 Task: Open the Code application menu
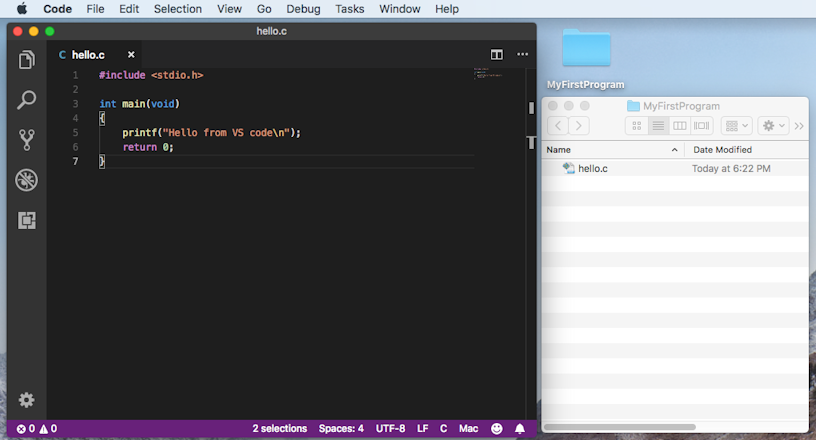coord(57,9)
